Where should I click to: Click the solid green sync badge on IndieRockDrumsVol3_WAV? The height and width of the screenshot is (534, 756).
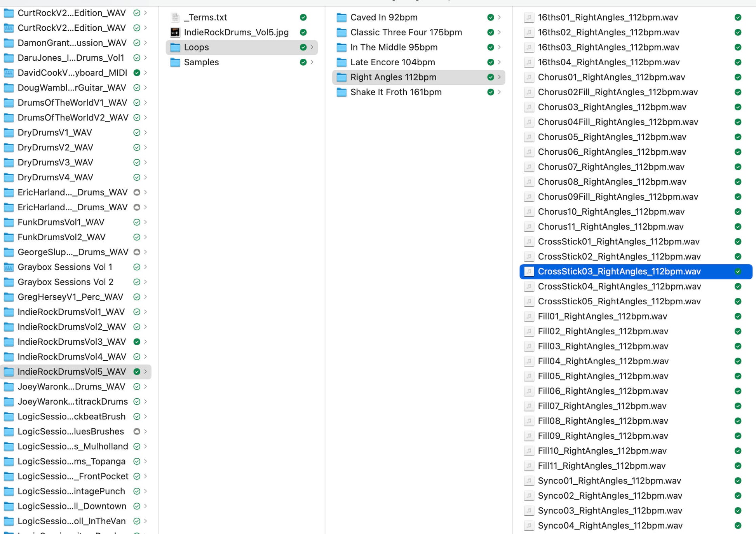pyautogui.click(x=137, y=342)
